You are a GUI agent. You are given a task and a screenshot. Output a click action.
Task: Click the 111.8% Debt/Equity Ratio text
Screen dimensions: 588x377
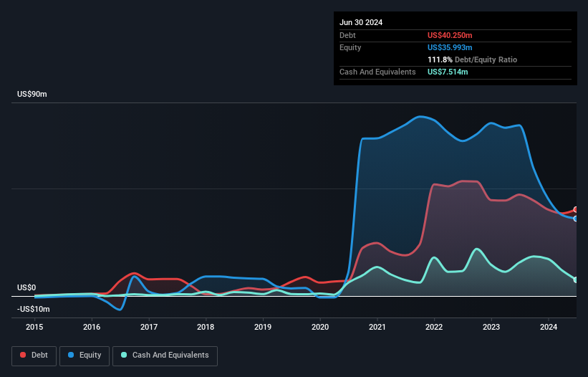472,59
